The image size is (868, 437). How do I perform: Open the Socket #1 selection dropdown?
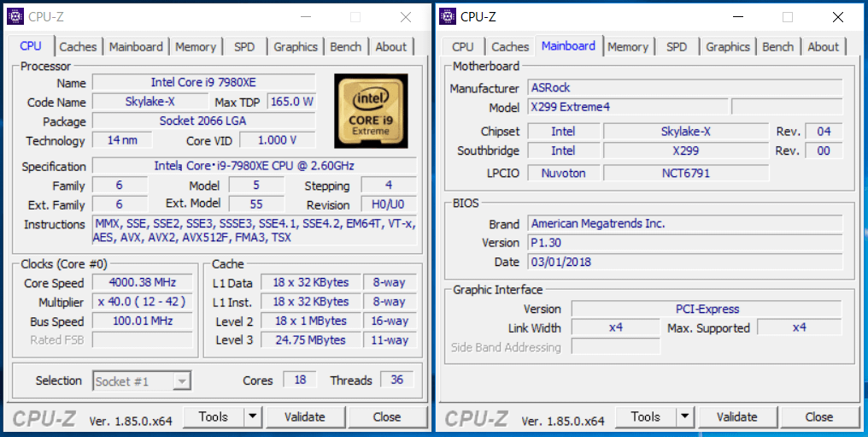pyautogui.click(x=143, y=381)
